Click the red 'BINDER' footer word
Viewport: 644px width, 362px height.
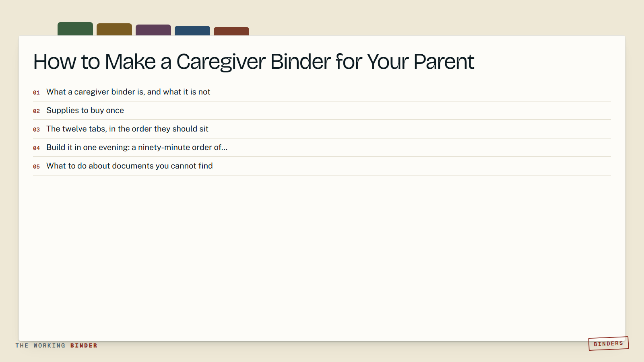[84, 346]
